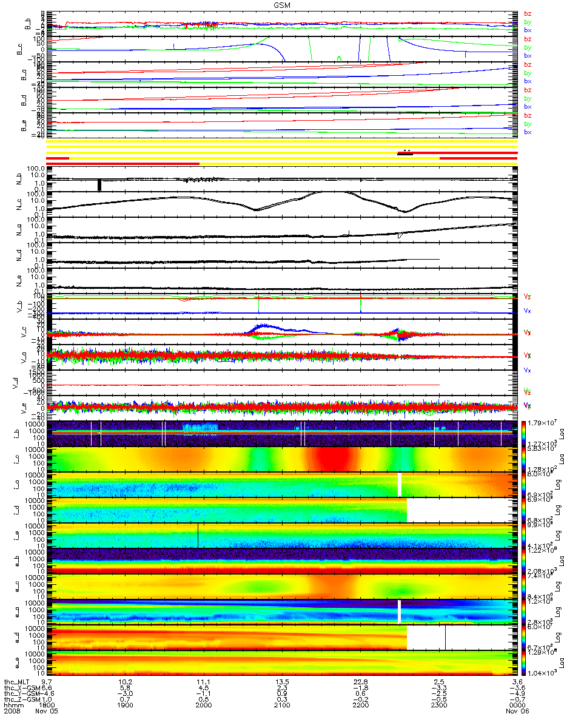The width and height of the screenshot is (564, 728).
Task: Pick the bx legend label of the B_c panel
Action: [528, 55]
